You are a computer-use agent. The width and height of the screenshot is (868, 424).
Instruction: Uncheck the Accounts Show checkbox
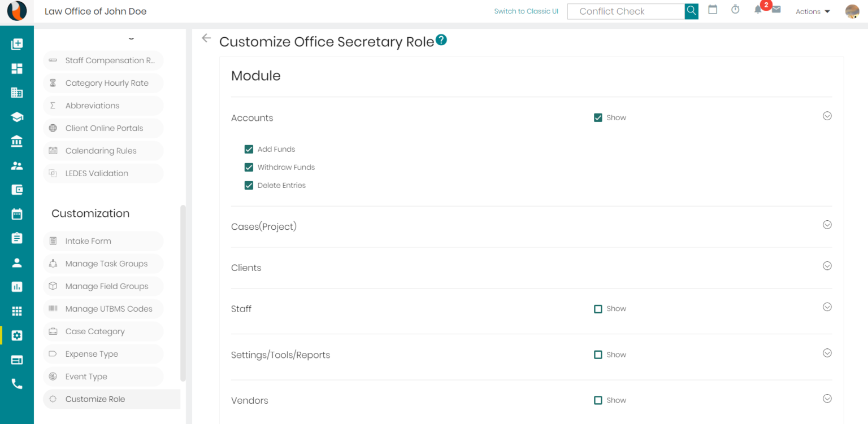598,117
